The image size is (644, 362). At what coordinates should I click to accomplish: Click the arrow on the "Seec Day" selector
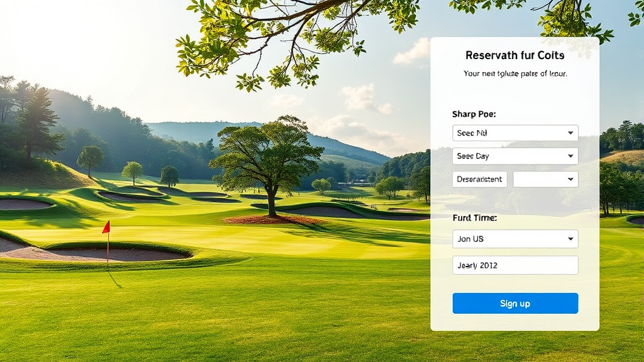coord(570,156)
